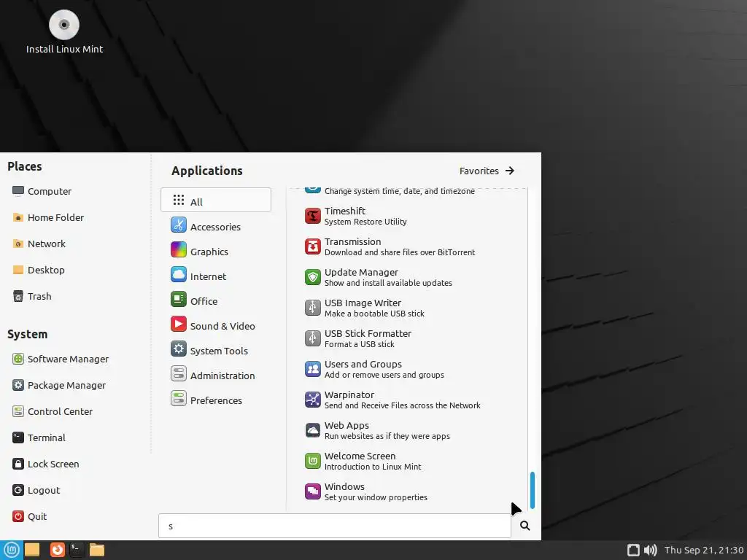
Task: Open Network from Places
Action: 39,244
